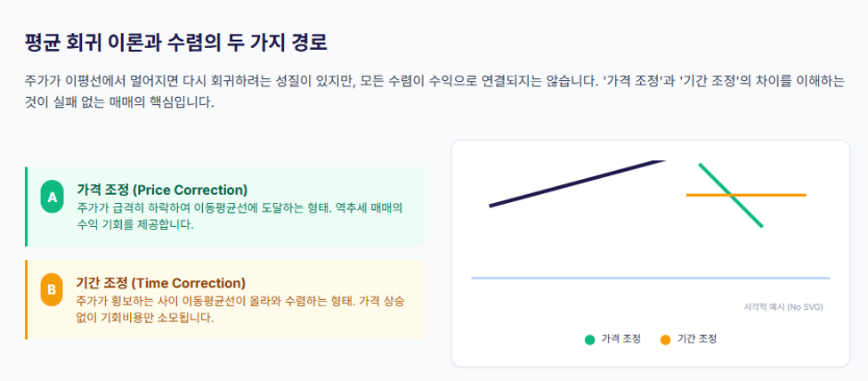Click the 가격 조정 (Price Correction) heading

(x=162, y=190)
